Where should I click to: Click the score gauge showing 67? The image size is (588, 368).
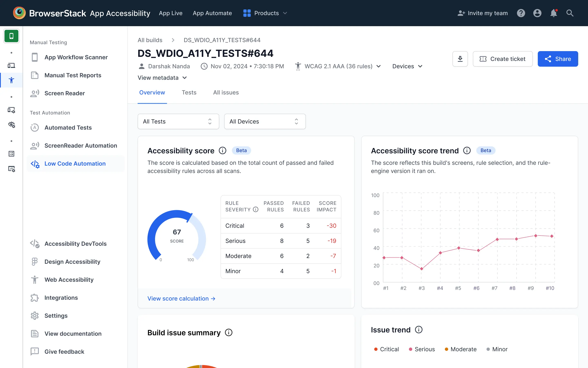[x=177, y=236]
